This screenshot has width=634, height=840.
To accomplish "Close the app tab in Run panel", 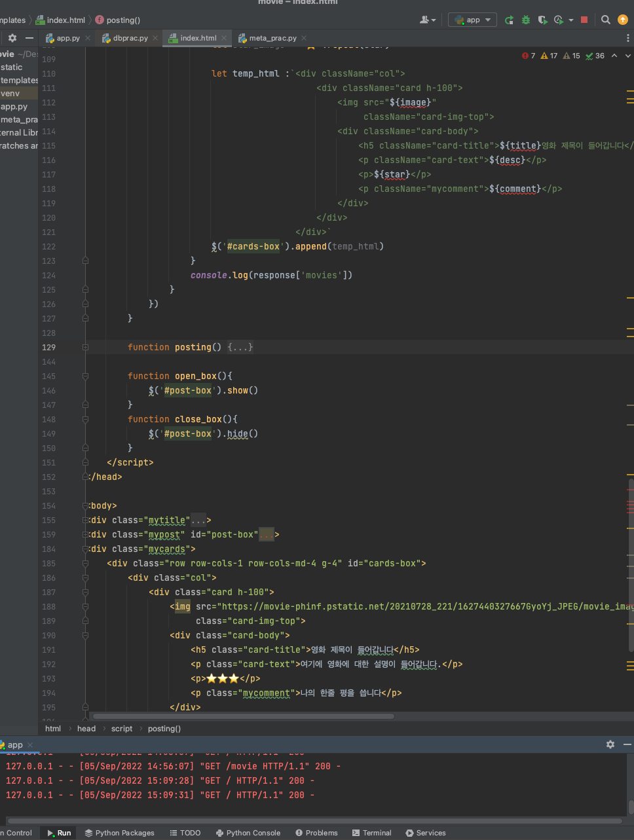I will (30, 745).
